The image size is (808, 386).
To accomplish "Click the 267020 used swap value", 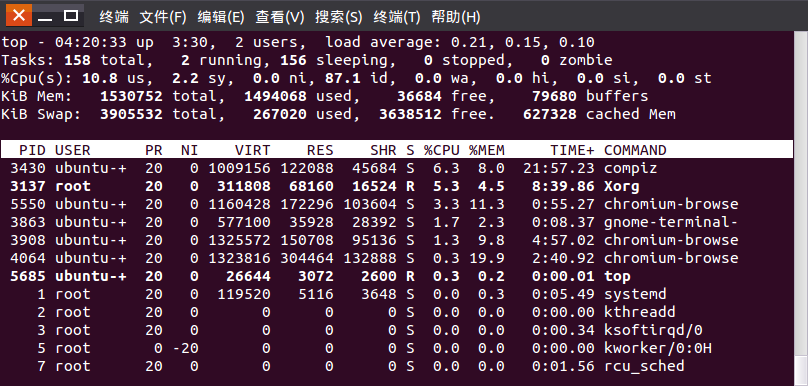I will 280,114.
